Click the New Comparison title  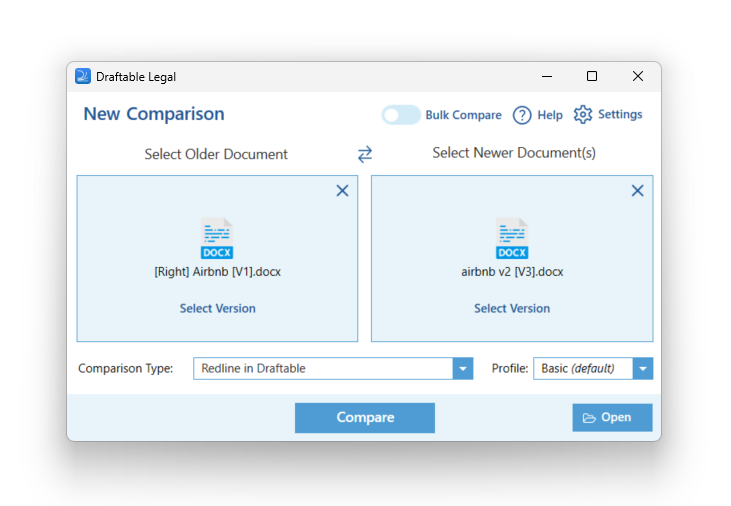pyautogui.click(x=154, y=114)
